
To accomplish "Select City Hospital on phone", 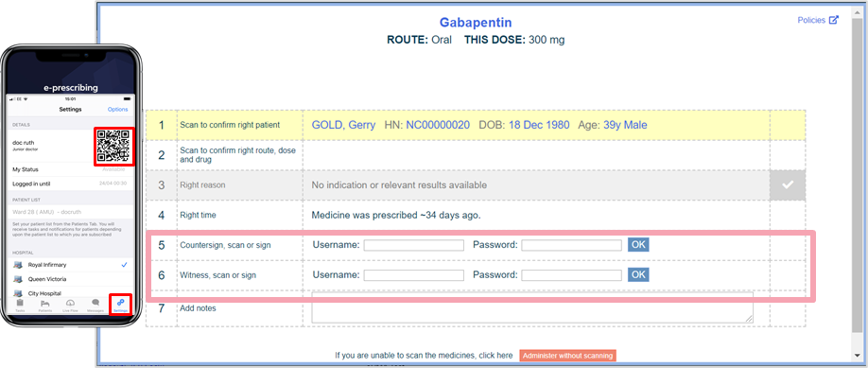I will (x=70, y=292).
